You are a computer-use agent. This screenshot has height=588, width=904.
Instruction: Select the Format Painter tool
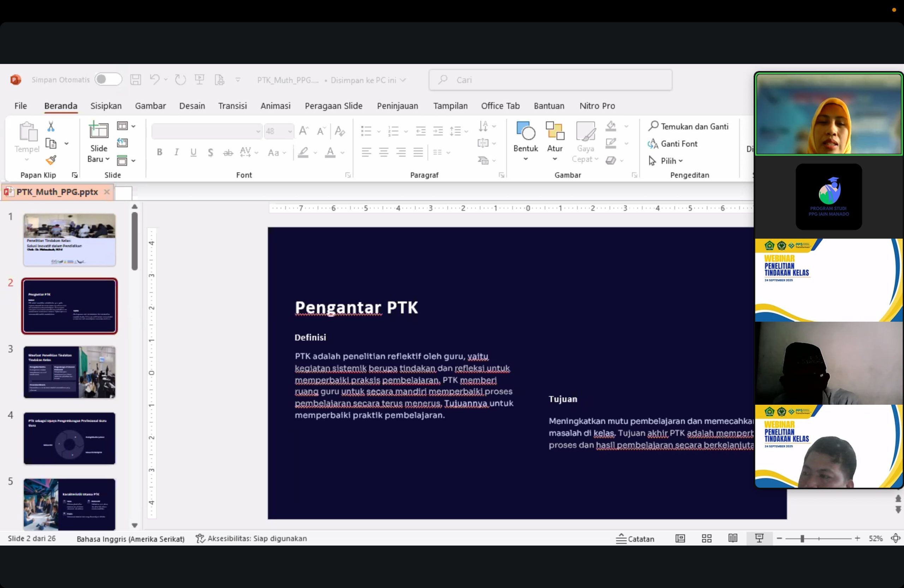pyautogui.click(x=51, y=161)
